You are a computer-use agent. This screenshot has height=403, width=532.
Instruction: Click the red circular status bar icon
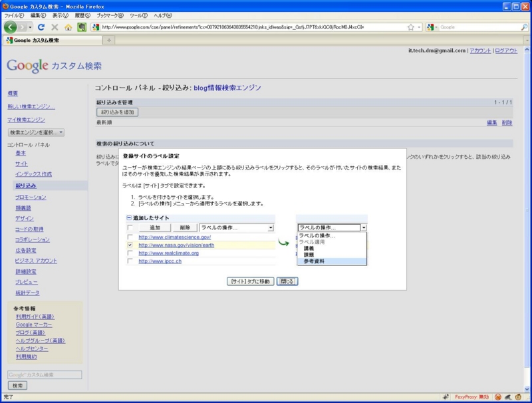coord(497,397)
